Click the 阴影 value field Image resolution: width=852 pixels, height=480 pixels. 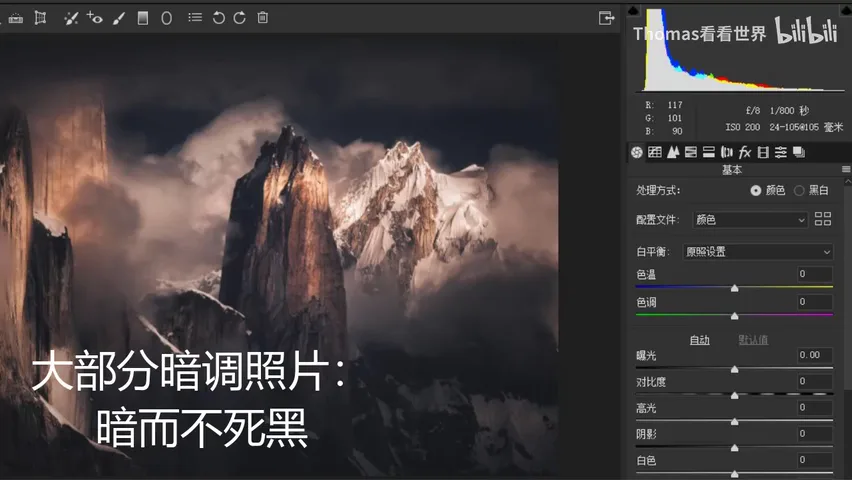click(x=814, y=433)
